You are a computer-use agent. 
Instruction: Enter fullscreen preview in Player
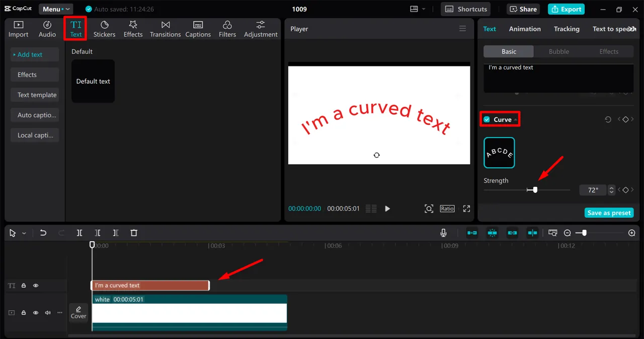(466, 209)
